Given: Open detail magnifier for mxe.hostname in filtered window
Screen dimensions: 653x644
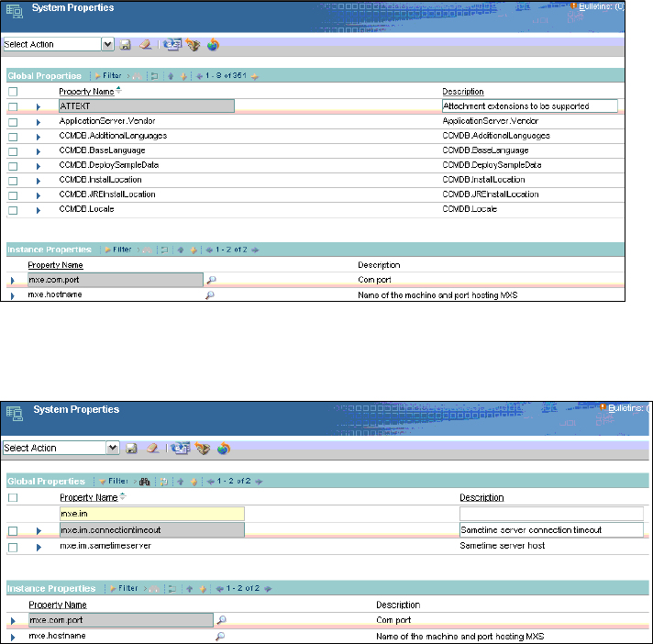Looking at the screenshot, I should coord(220,636).
